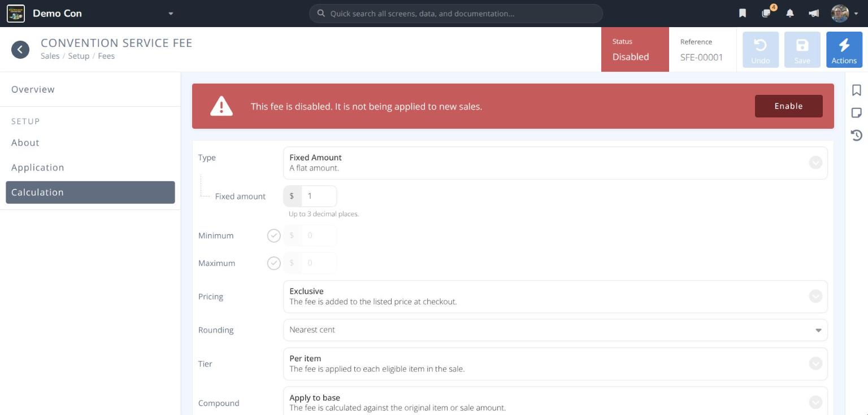Click the Maximum amount input field
This screenshot has width=868, height=415.
[x=319, y=263]
